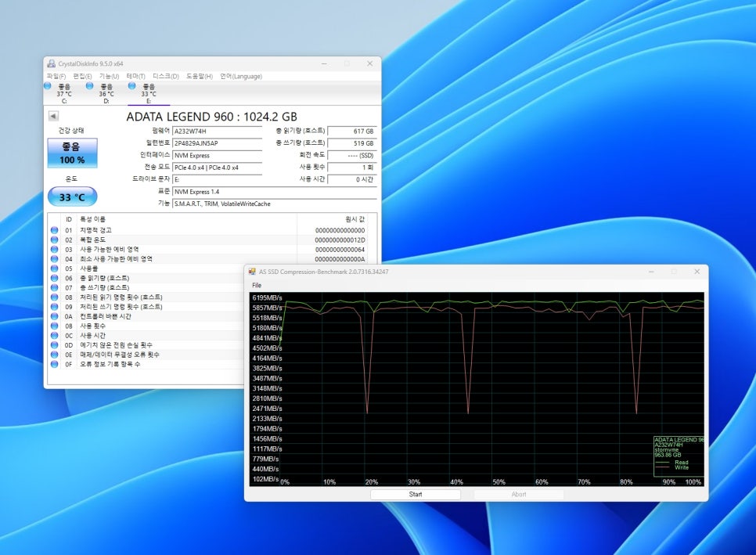Viewport: 756px width, 555px height.
Task: Open the 디스크(D) menu
Action: point(165,76)
